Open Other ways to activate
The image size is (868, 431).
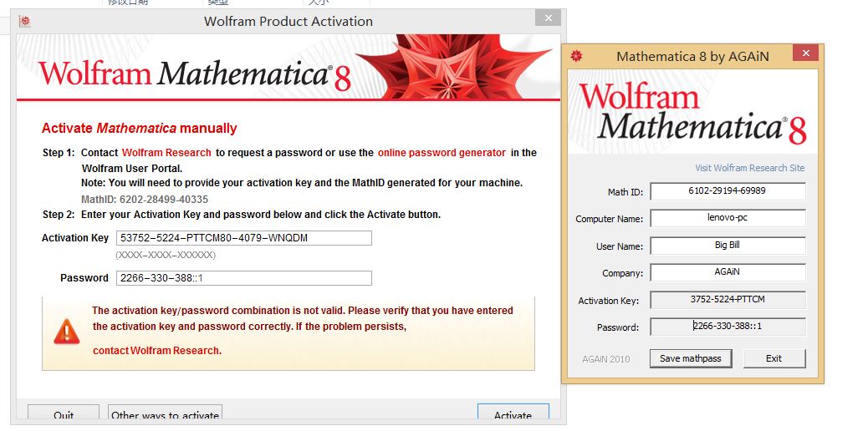pyautogui.click(x=165, y=414)
